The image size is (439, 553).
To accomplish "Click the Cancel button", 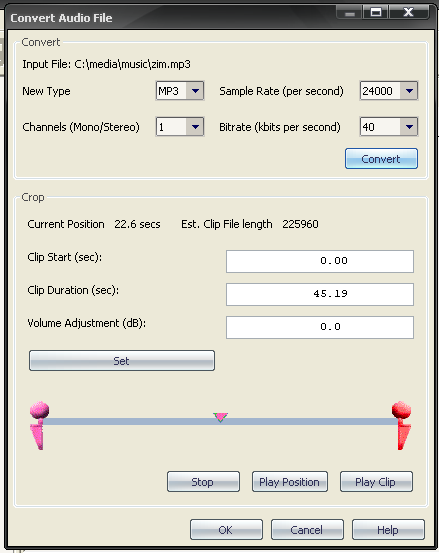I will [307, 530].
